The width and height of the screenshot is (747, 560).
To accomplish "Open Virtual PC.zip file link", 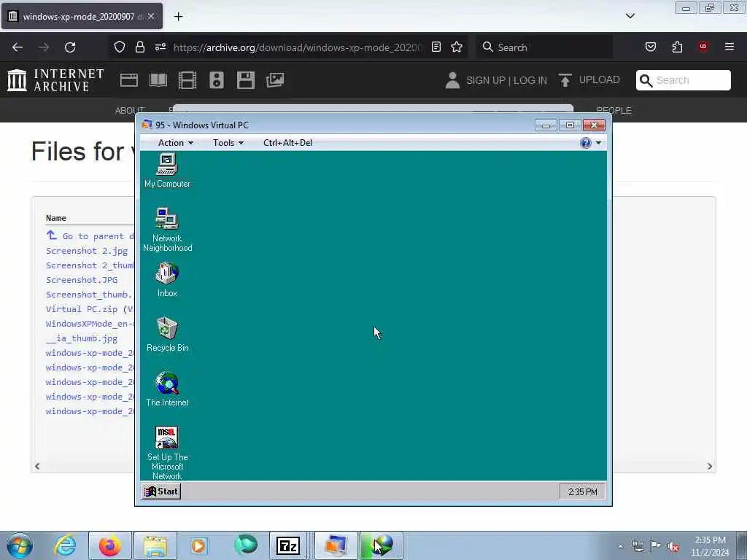I will tap(82, 309).
